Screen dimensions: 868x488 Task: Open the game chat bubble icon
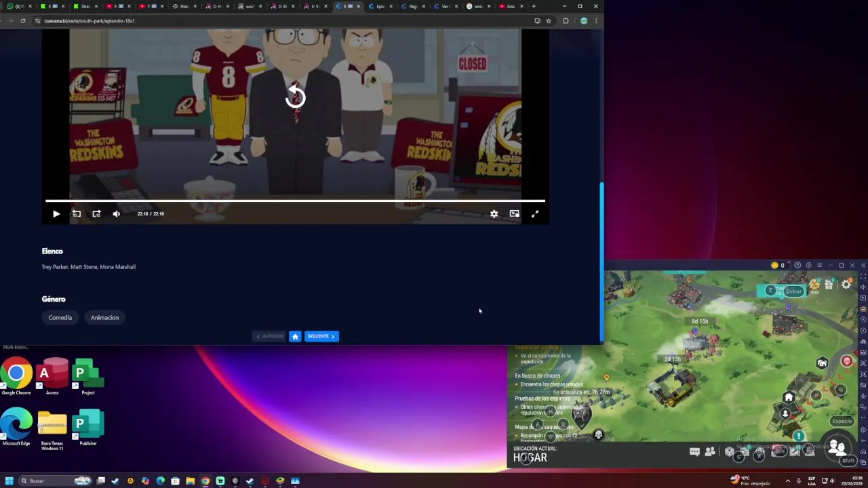[694, 451]
